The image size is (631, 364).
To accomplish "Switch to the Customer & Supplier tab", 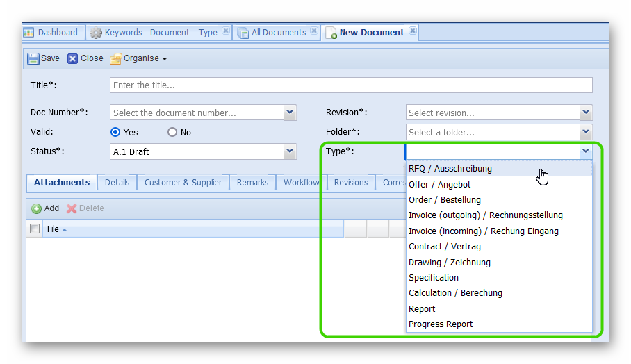I will click(183, 183).
